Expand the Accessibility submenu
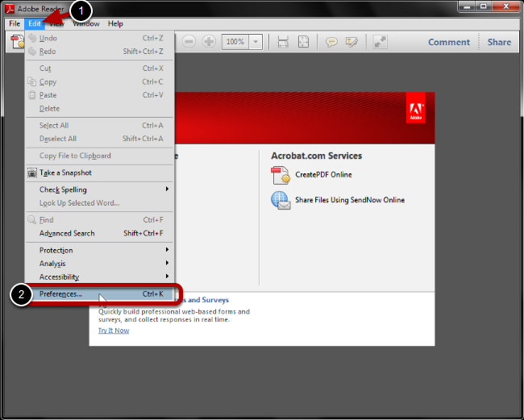The height and width of the screenshot is (420, 524). 167,277
